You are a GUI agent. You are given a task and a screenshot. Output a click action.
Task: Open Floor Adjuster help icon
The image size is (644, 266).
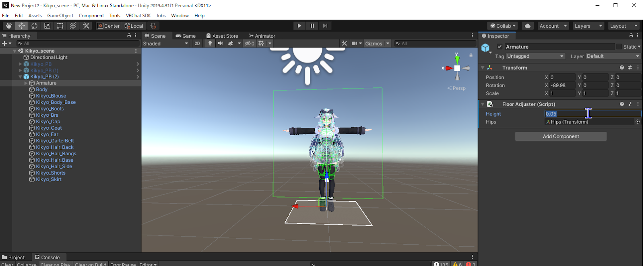pos(622,104)
